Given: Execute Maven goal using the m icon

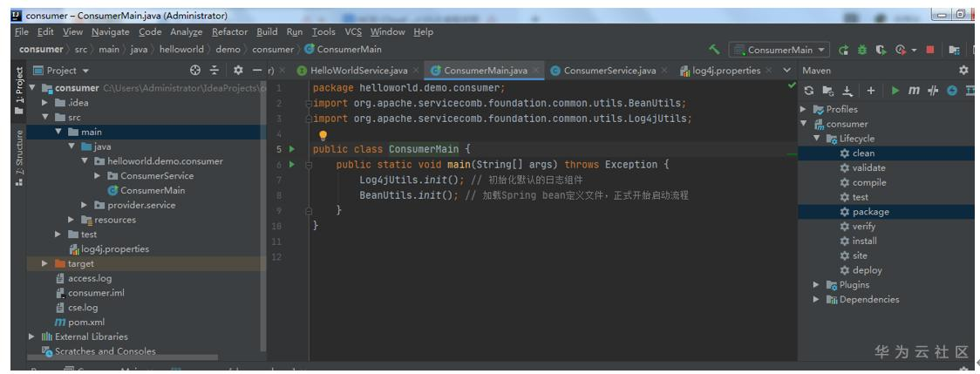Looking at the screenshot, I should click(914, 91).
